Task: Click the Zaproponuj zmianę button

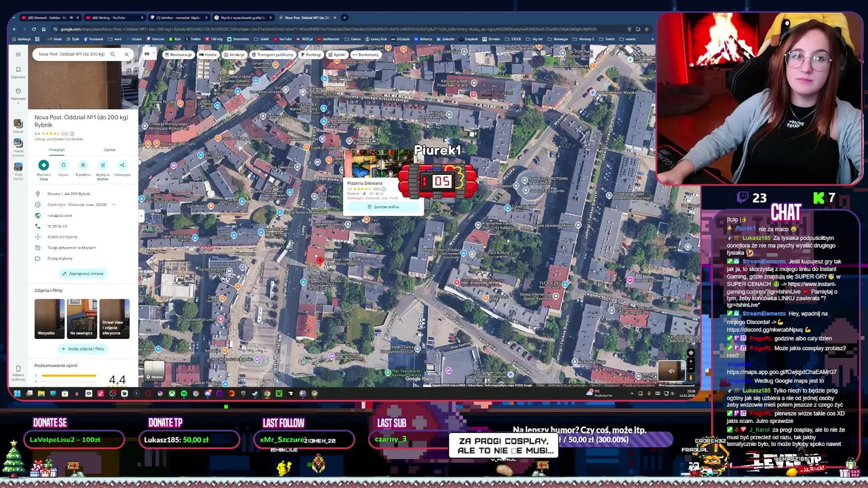Action: [x=83, y=274]
